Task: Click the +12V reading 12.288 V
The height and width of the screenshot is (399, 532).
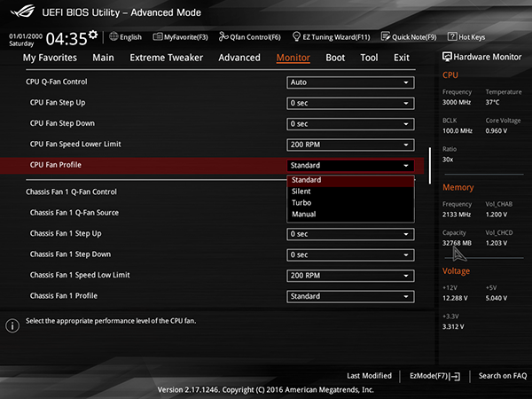Action: point(455,298)
